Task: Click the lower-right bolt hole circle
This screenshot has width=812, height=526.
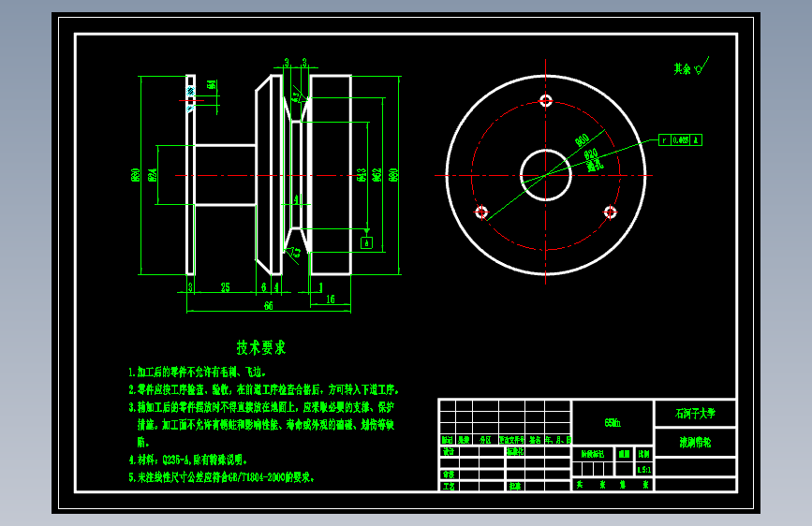Action: pos(610,212)
